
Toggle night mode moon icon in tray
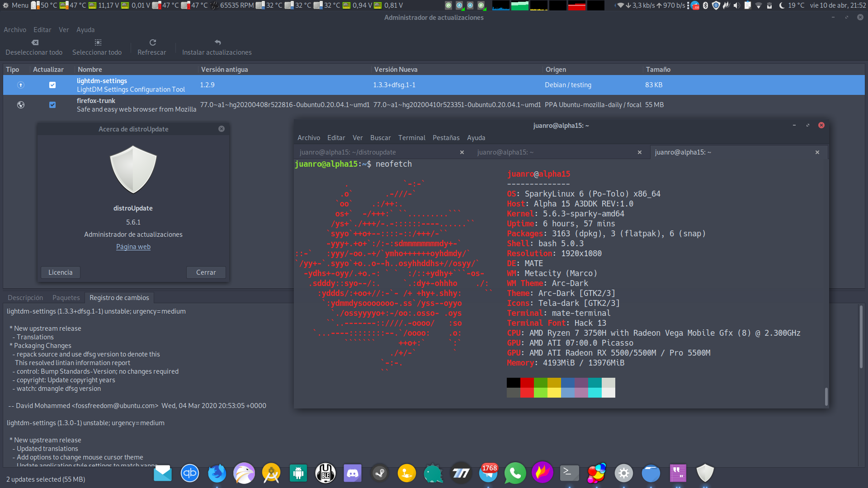coord(782,5)
